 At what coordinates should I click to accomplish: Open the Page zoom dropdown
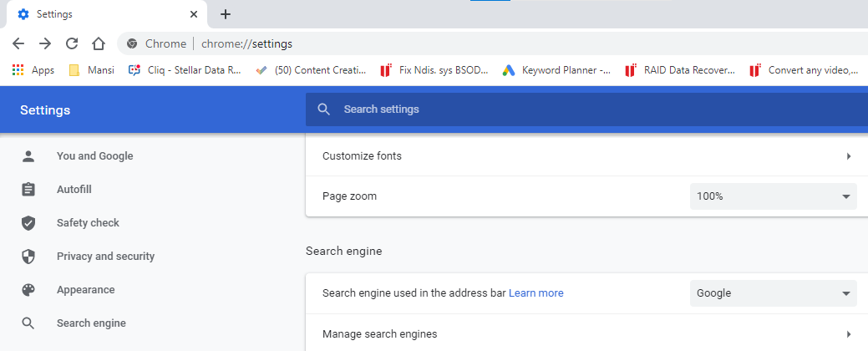(773, 196)
